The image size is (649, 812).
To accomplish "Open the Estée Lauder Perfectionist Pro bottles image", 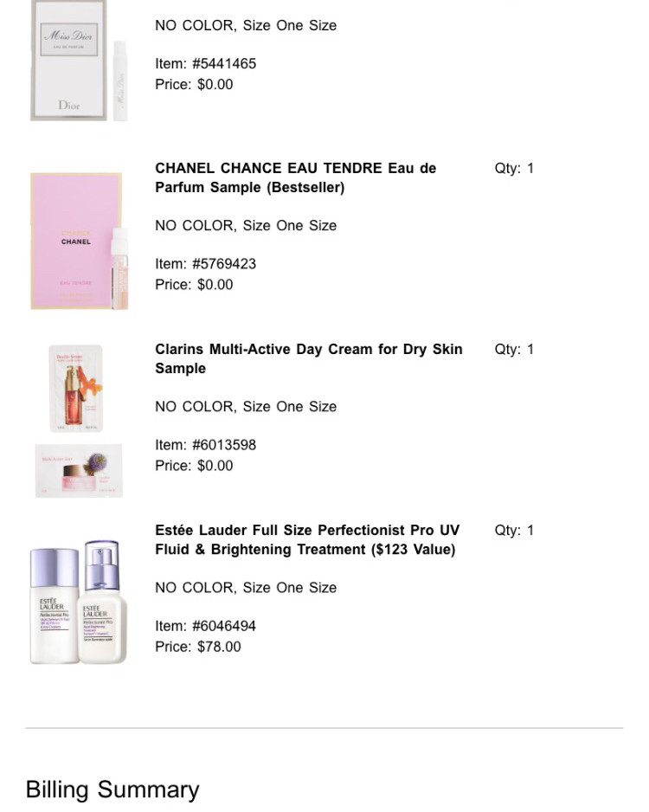I will coord(79,602).
